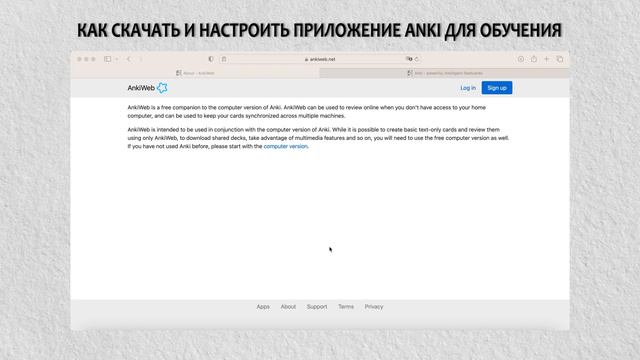Screen dimensions: 640x360
Task: Click the AnkiWeb star logo icon
Action: (162, 88)
